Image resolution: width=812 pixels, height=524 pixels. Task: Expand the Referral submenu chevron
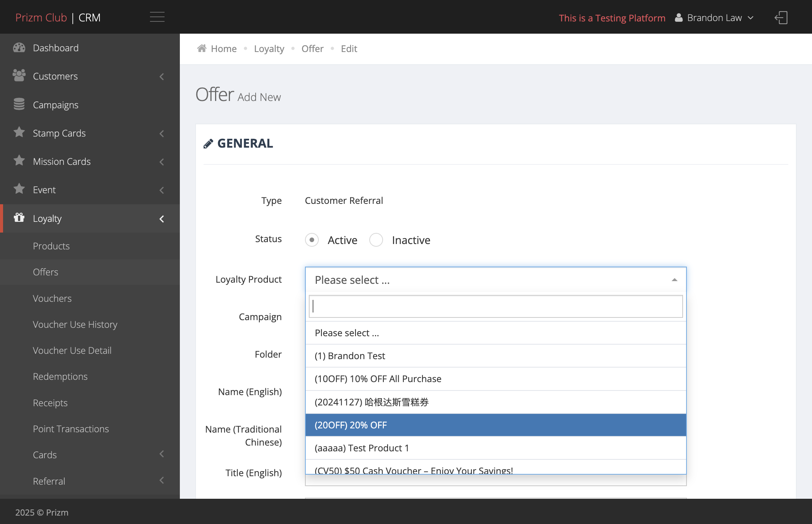click(162, 480)
